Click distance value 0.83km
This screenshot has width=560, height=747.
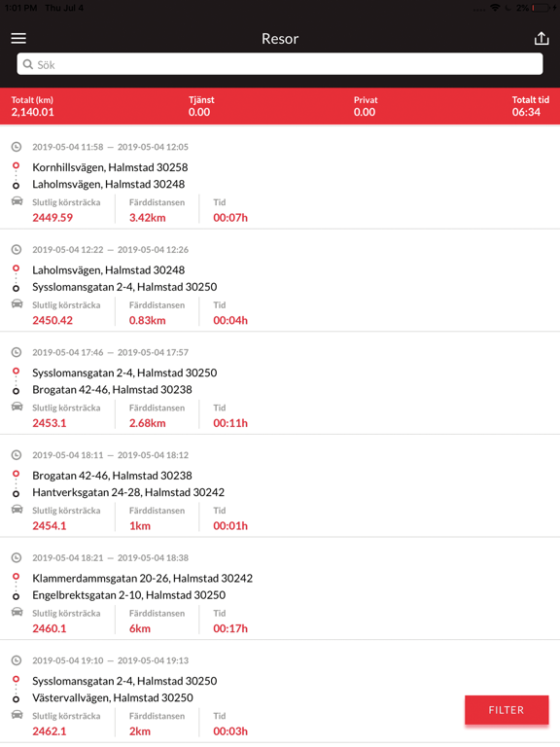pos(148,320)
